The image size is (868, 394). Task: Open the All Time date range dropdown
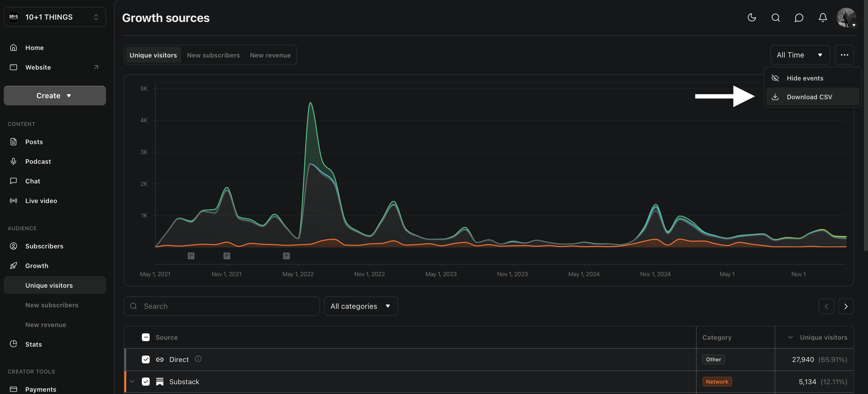800,55
